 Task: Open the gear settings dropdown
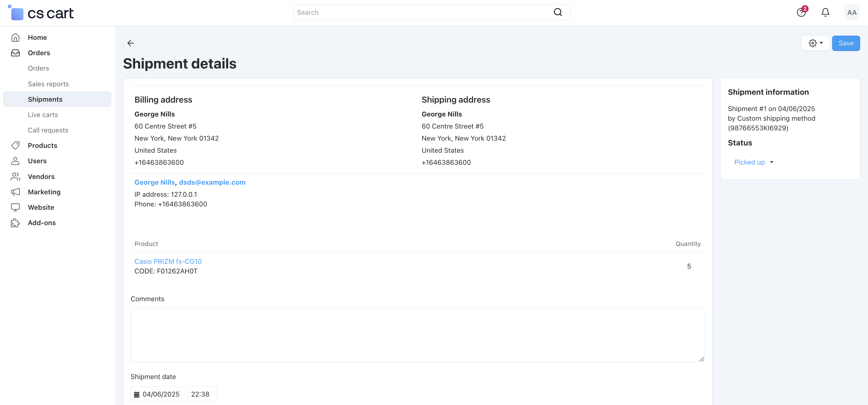pos(816,43)
